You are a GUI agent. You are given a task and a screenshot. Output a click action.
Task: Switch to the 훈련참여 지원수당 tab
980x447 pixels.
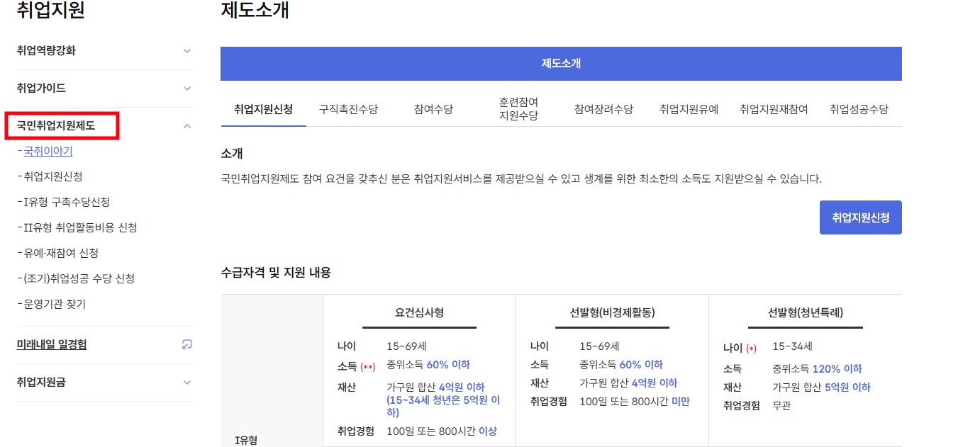pyautogui.click(x=518, y=109)
